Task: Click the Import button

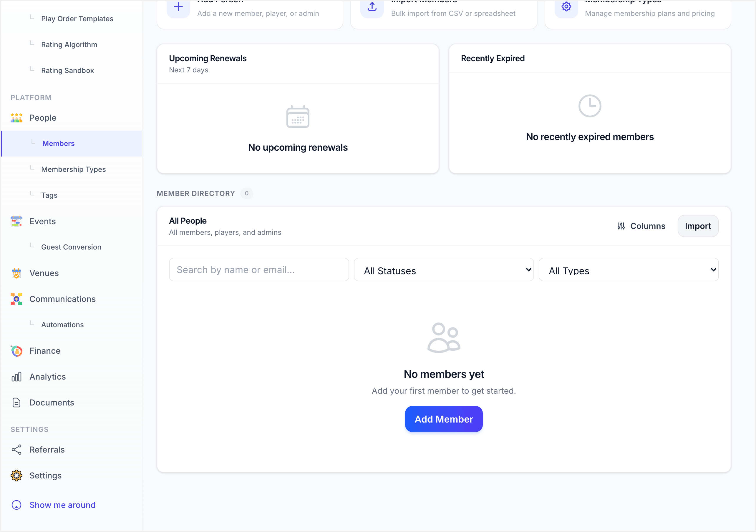Action: [698, 226]
